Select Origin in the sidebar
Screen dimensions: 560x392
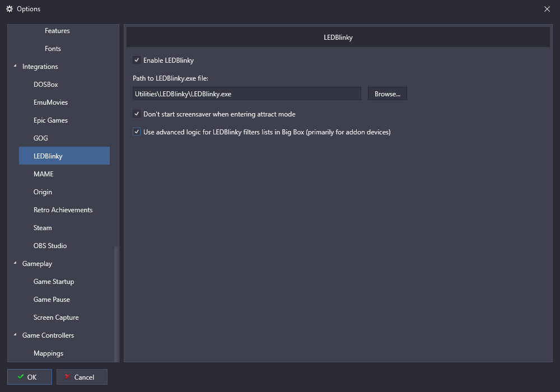pyautogui.click(x=43, y=192)
